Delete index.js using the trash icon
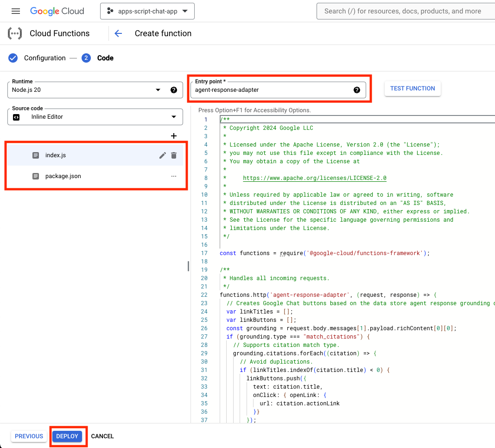The height and width of the screenshot is (448, 495). tap(174, 155)
